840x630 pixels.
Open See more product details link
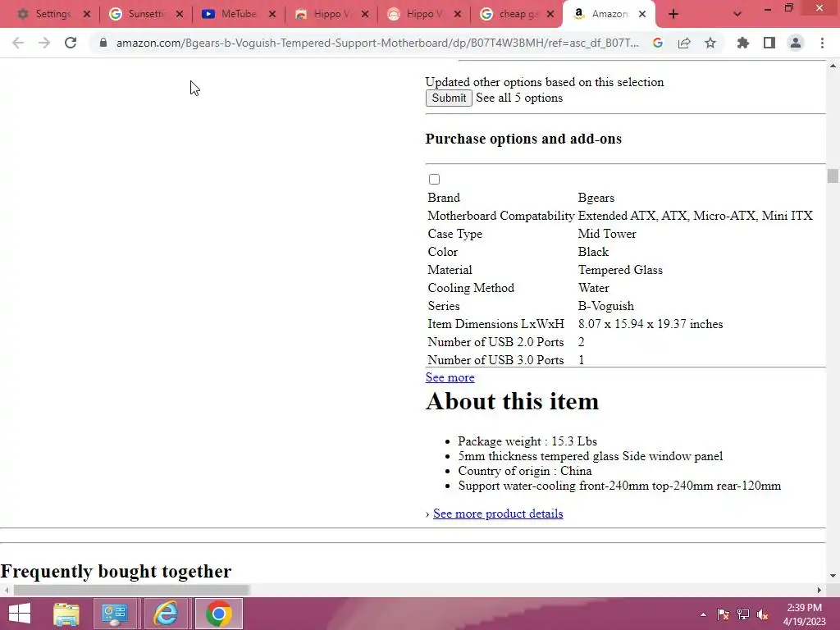coord(498,514)
